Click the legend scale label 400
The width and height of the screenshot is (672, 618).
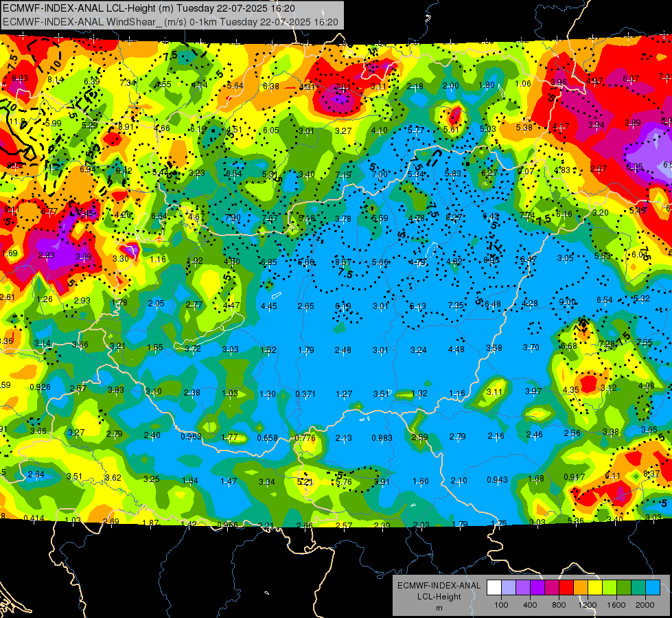coord(530,605)
